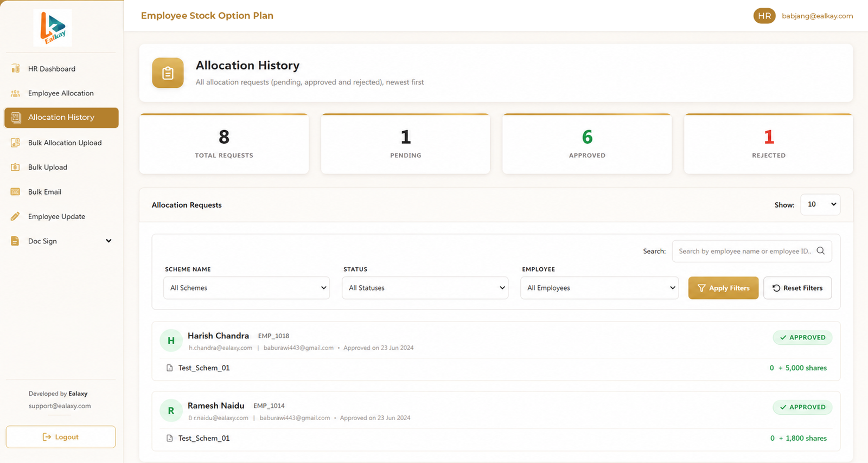This screenshot has height=463, width=868.
Task: Open the Status All Statuses dropdown
Action: point(425,288)
